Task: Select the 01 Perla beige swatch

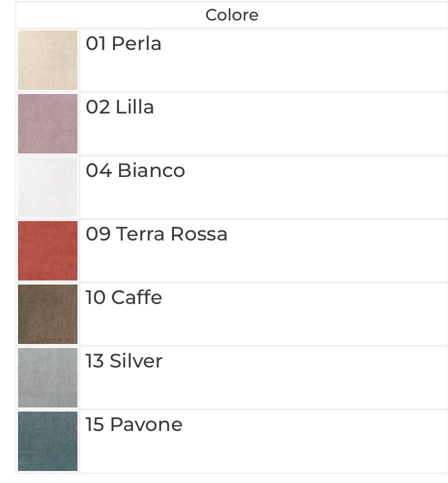Action: point(48,60)
